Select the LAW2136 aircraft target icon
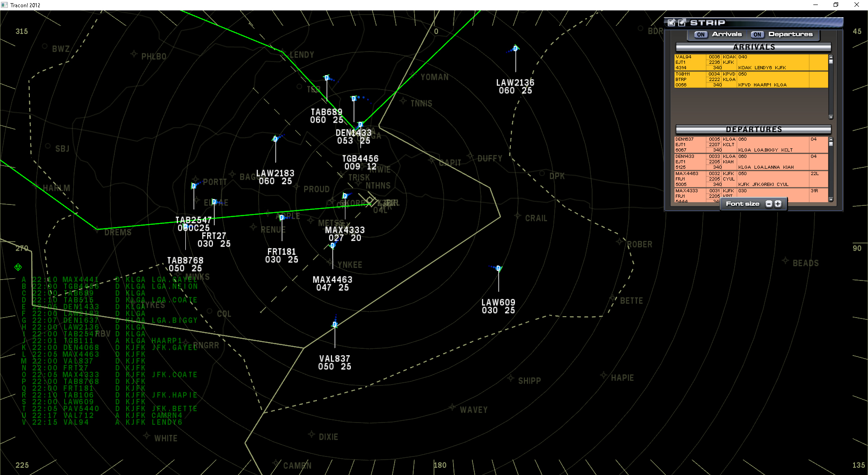This screenshot has width=868, height=475. click(x=515, y=48)
